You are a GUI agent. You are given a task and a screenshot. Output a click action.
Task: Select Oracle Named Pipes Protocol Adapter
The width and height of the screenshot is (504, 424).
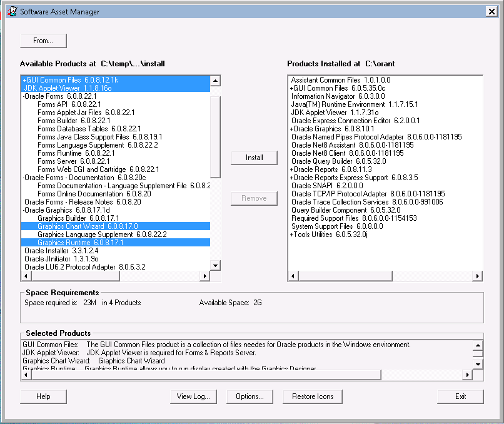pyautogui.click(x=376, y=137)
